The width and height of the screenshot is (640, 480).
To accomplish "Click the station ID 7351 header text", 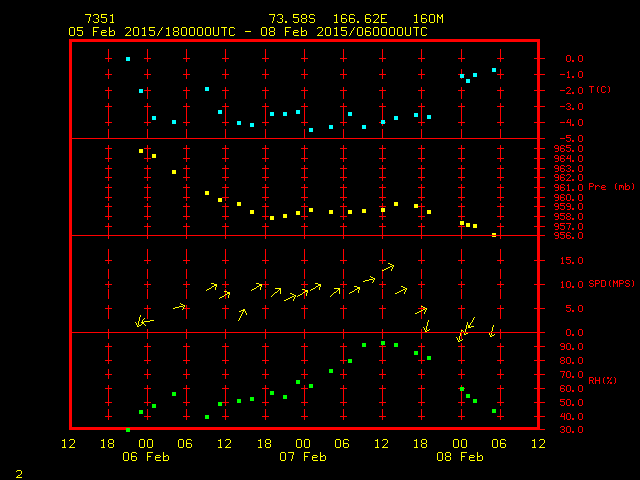I will tap(100, 19).
